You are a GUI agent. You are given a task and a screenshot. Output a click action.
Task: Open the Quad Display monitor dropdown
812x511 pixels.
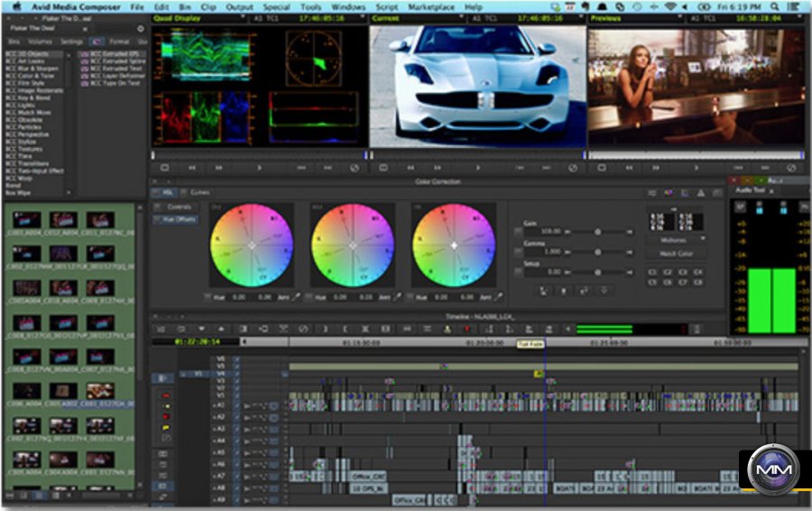coord(243,18)
